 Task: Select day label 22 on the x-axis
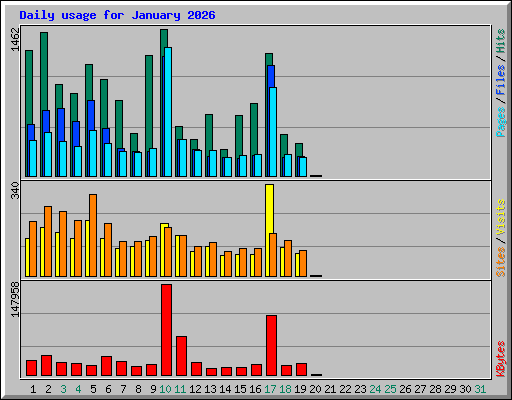point(345,389)
